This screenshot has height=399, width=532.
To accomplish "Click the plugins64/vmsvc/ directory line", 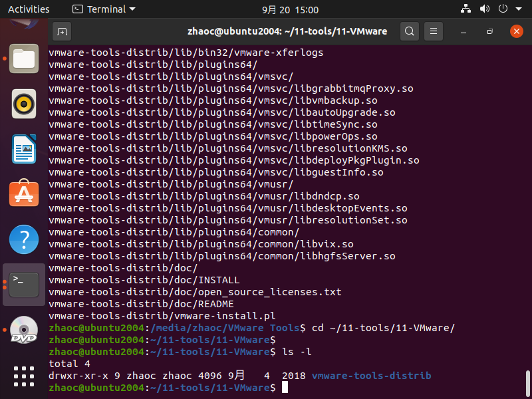I will coord(171,76).
